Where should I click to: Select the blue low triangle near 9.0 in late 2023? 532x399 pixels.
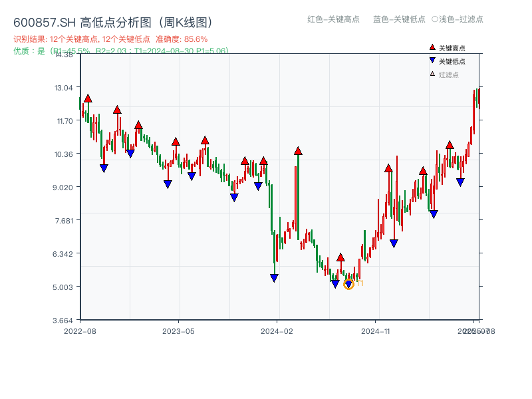tap(258, 186)
